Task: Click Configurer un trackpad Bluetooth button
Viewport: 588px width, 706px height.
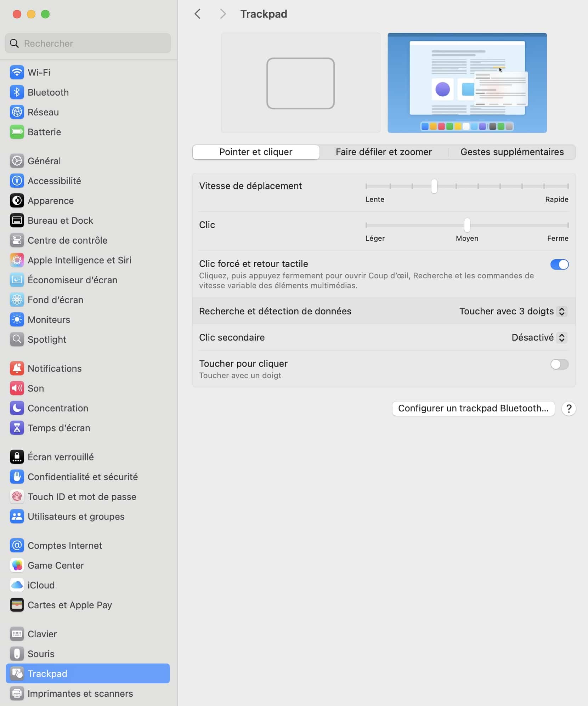Action: (x=473, y=408)
